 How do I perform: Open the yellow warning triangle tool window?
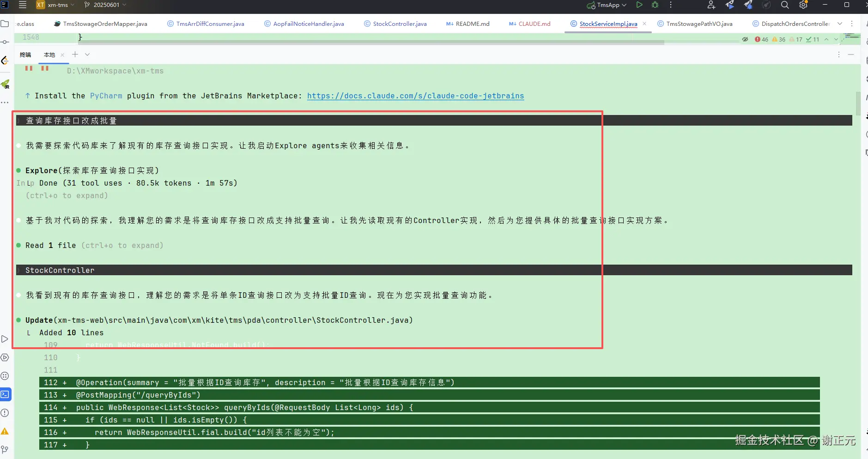5,431
